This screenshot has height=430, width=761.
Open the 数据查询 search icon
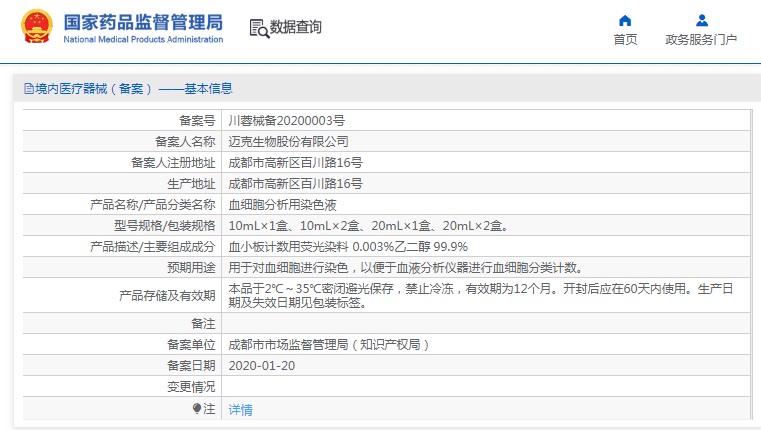(x=259, y=28)
